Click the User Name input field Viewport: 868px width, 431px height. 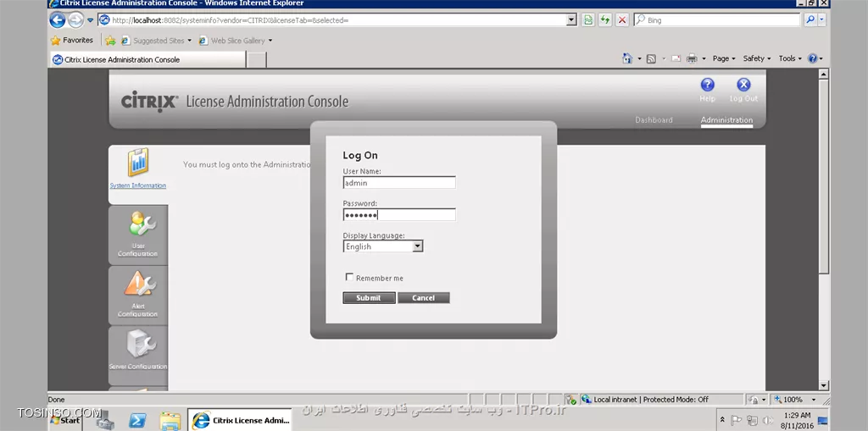[x=399, y=183]
